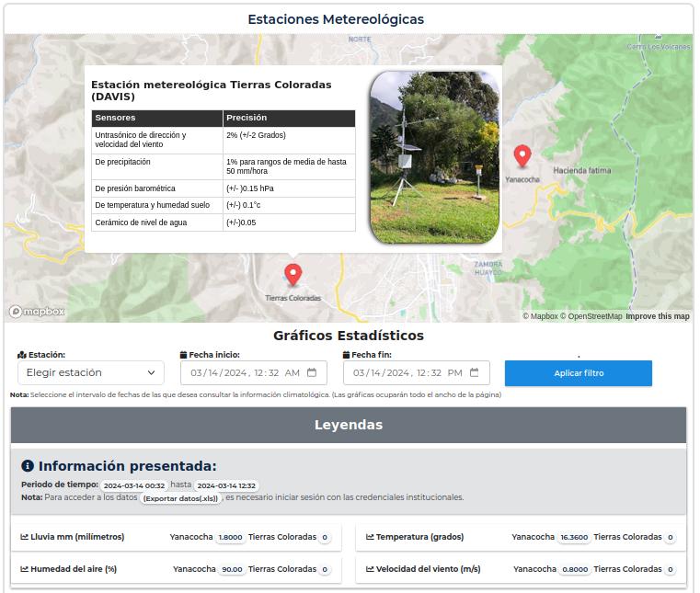Click calendar icon beside Fecha inicio label
The height and width of the screenshot is (593, 700).
click(x=183, y=355)
